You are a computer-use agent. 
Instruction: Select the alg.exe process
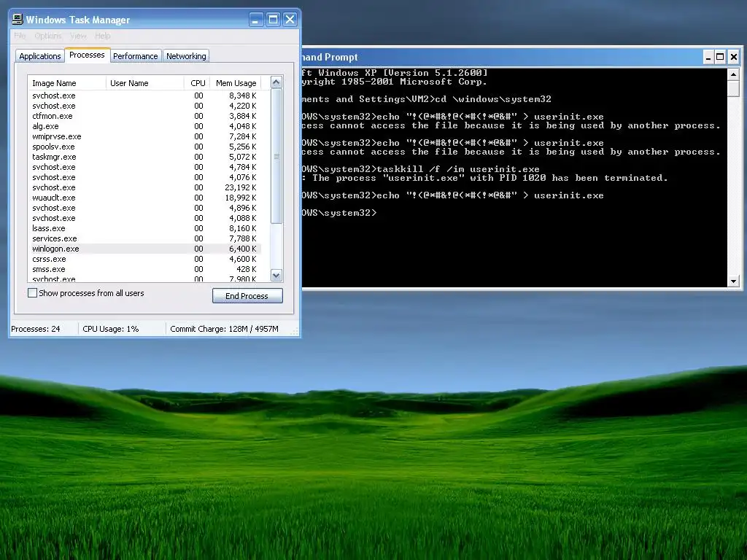(144, 126)
